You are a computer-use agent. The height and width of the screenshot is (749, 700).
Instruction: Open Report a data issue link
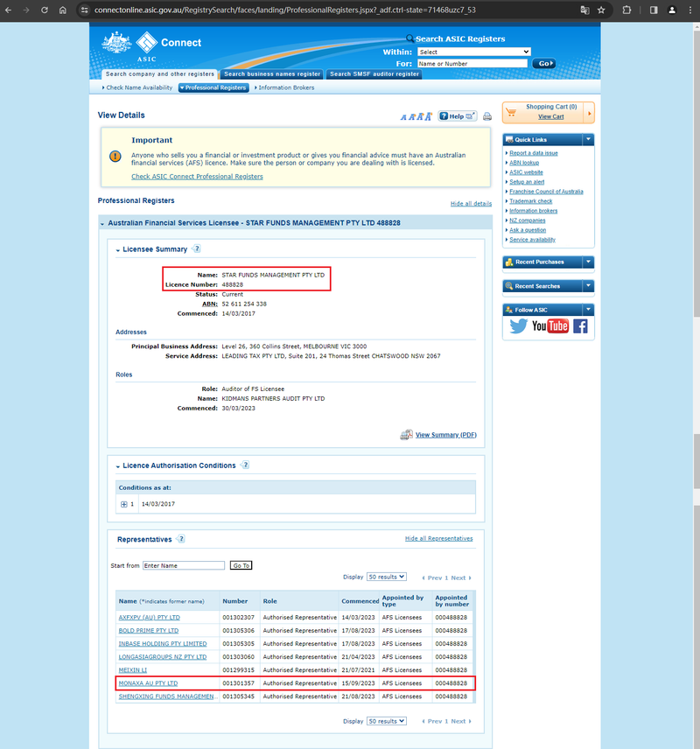533,153
